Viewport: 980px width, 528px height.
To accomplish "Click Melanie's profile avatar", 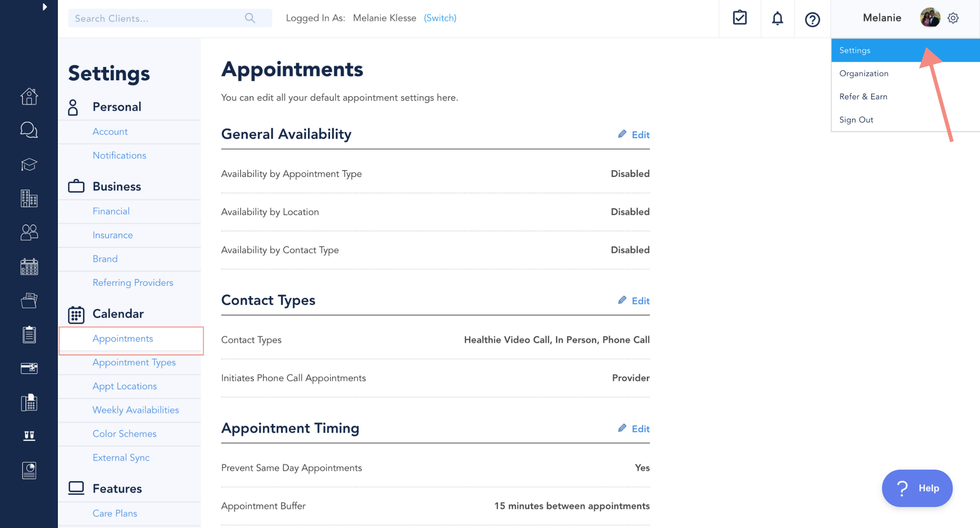I will tap(930, 18).
